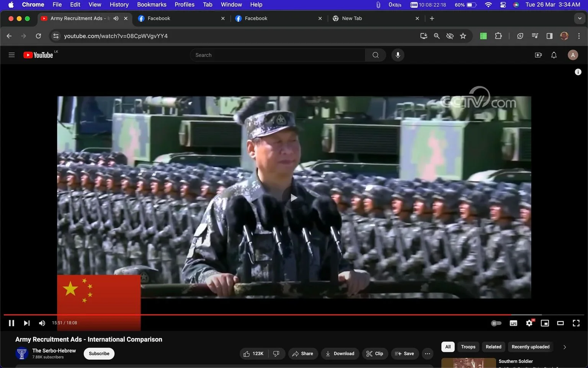The width and height of the screenshot is (588, 368).
Task: Pause the playing video
Action: [11, 323]
